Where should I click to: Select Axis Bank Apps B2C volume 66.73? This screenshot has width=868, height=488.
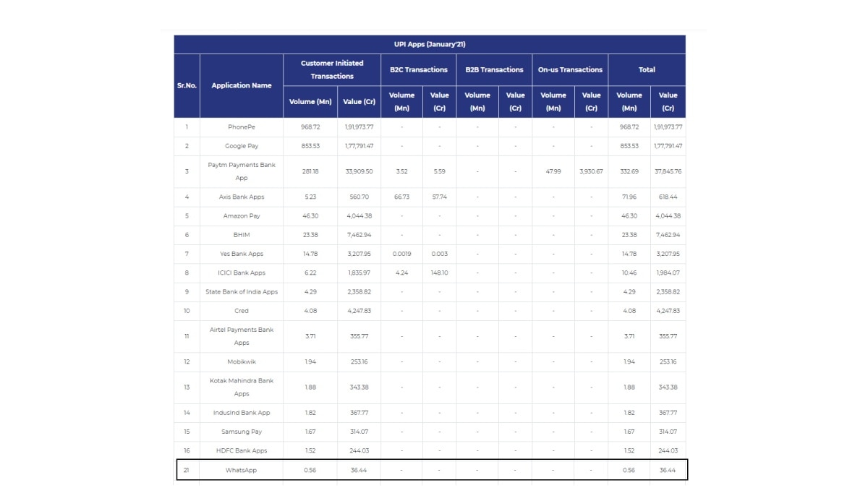[401, 197]
